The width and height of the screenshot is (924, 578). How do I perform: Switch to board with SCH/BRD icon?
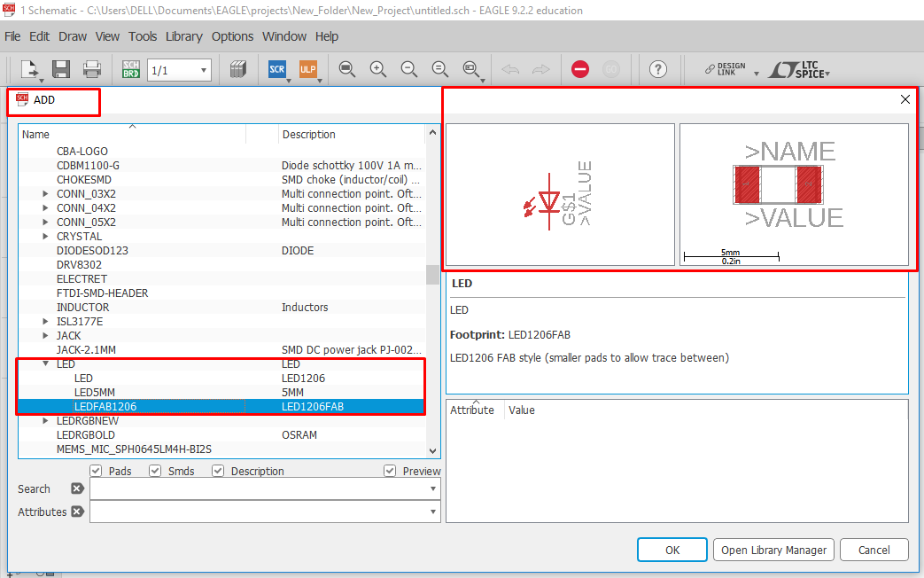tap(131, 70)
